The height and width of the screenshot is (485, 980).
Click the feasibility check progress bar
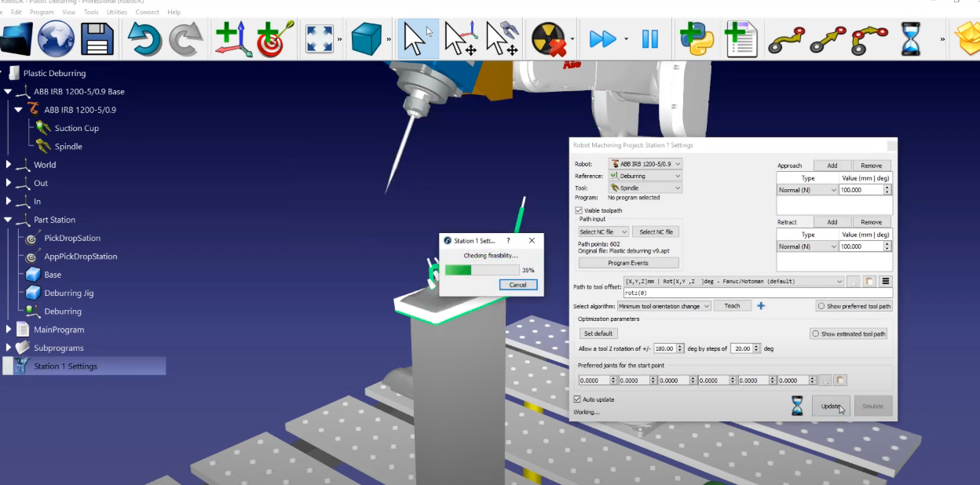click(x=481, y=270)
